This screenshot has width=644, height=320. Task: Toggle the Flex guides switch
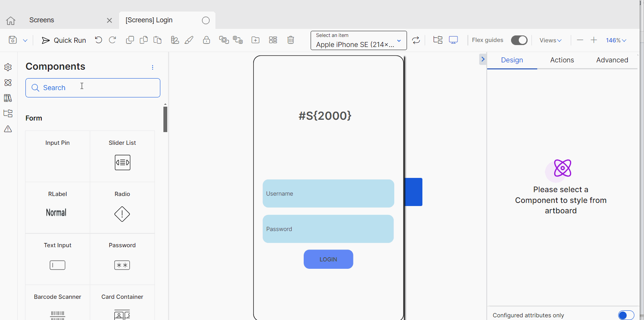coord(519,40)
